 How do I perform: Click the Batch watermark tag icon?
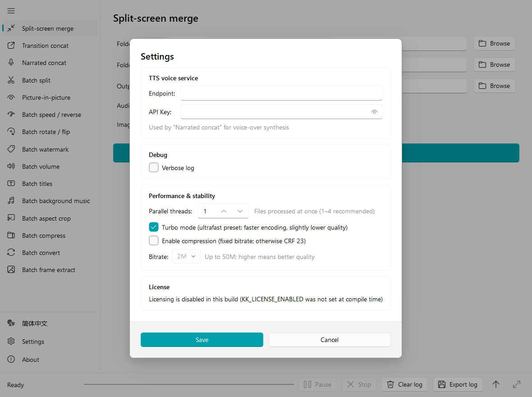(x=11, y=149)
